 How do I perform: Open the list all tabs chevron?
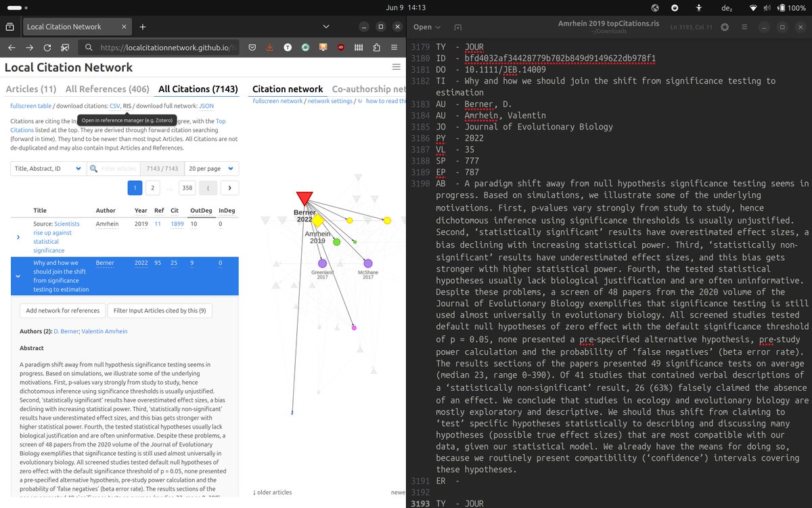327,27
